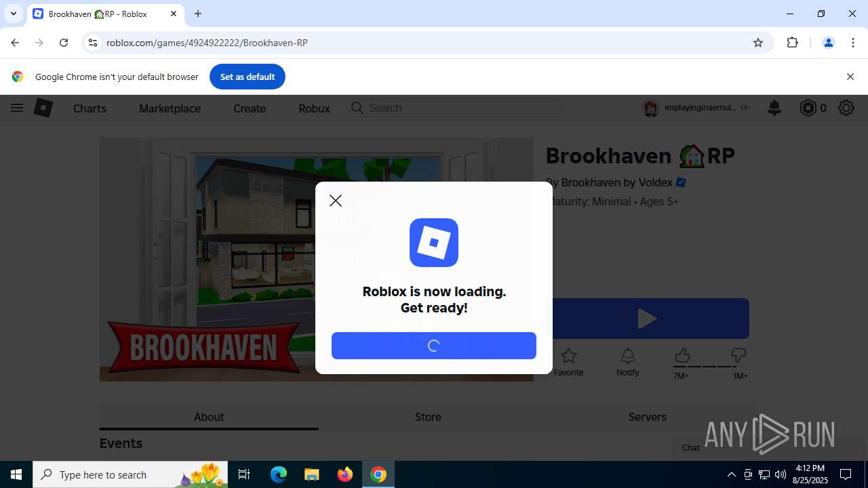This screenshot has height=488, width=868.
Task: Enable Notify for Brookhaven
Action: (628, 363)
